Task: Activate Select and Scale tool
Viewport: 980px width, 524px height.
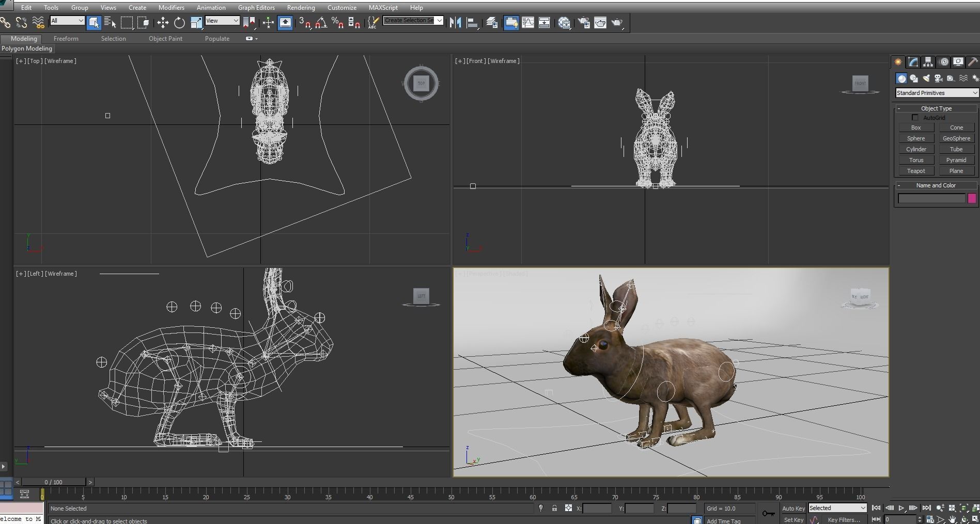Action: (x=196, y=22)
